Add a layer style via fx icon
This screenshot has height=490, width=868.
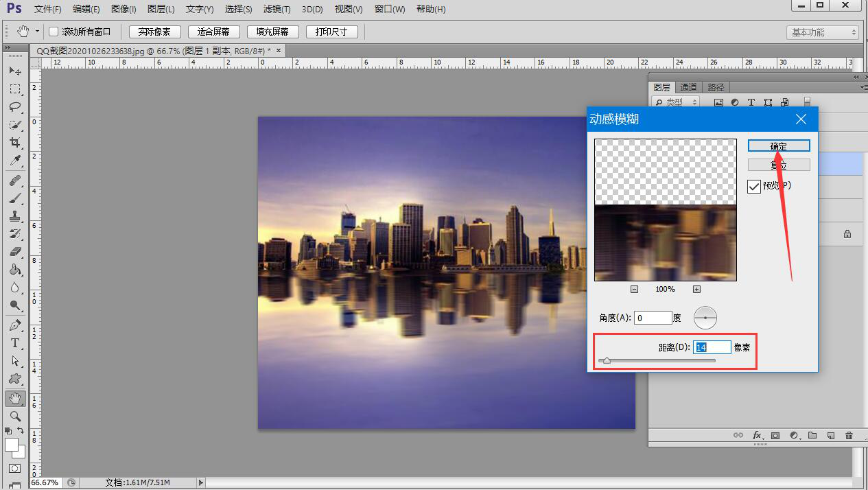pos(758,435)
